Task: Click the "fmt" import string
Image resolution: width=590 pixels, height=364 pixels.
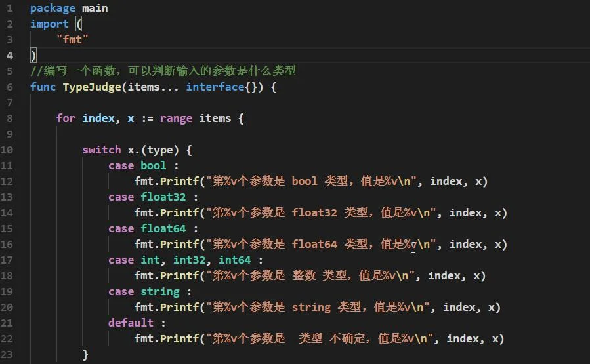Action: pyautogui.click(x=72, y=39)
